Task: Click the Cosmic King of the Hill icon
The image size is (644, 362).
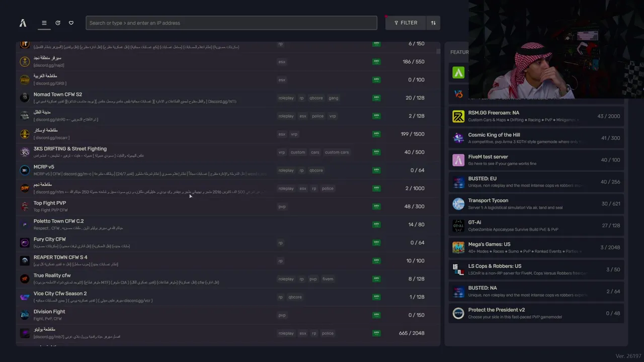Action: pyautogui.click(x=458, y=138)
